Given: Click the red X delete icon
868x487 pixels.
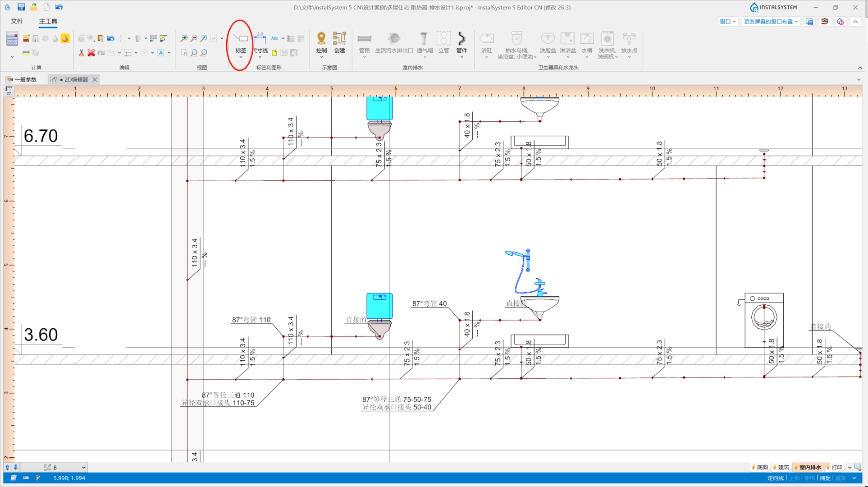Looking at the screenshot, I should tap(91, 53).
